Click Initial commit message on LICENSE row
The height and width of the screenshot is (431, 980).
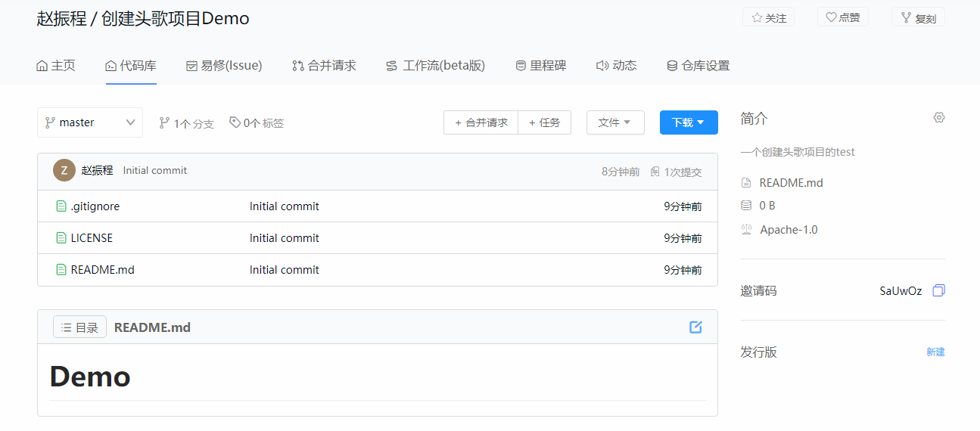[285, 238]
